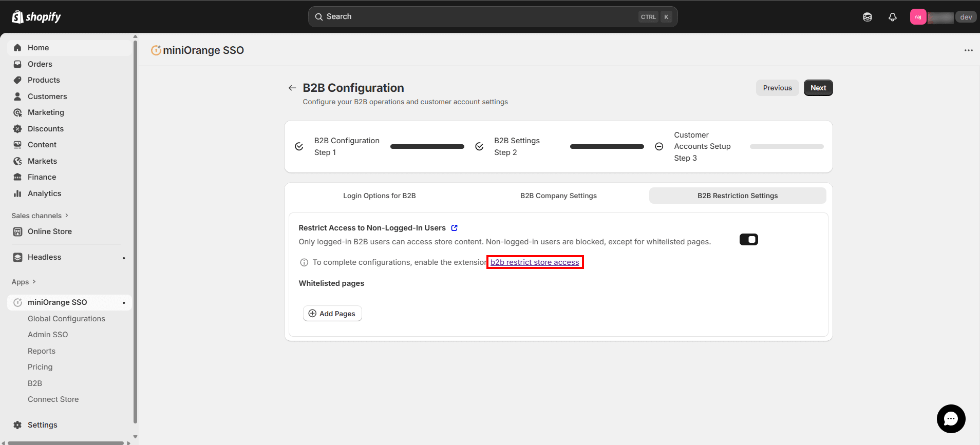This screenshot has height=445, width=980.
Task: Click the sidebar horizontal scrollbar
Action: pyautogui.click(x=66, y=442)
